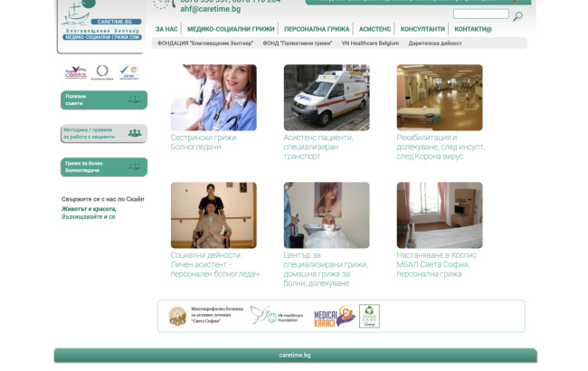The width and height of the screenshot is (588, 371).
Task: Click the laurel wreath emblem logo
Action: point(102,72)
